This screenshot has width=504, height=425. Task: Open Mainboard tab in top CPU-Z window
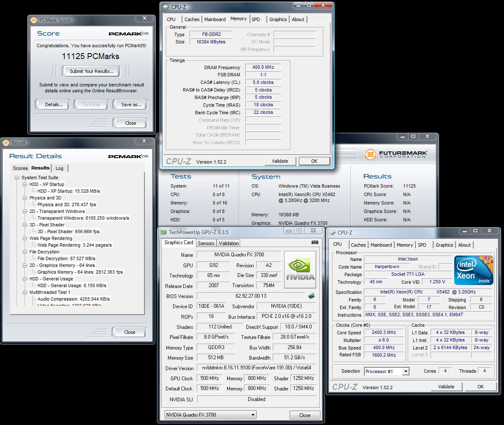[x=215, y=19]
